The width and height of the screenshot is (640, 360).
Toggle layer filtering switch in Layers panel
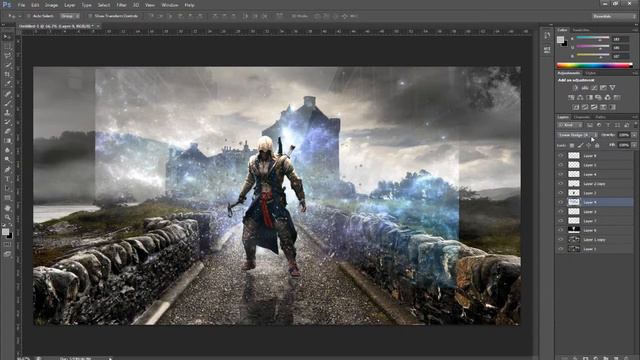pos(635,125)
